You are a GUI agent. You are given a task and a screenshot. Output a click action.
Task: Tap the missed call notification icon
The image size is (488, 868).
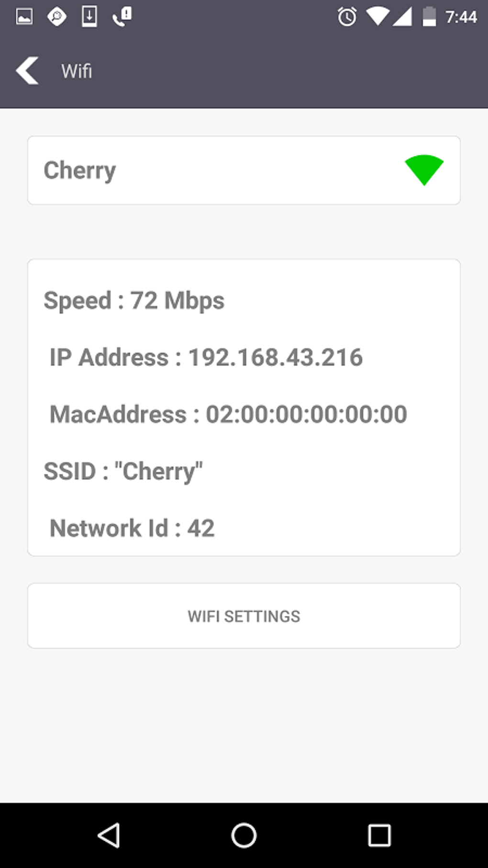click(122, 17)
